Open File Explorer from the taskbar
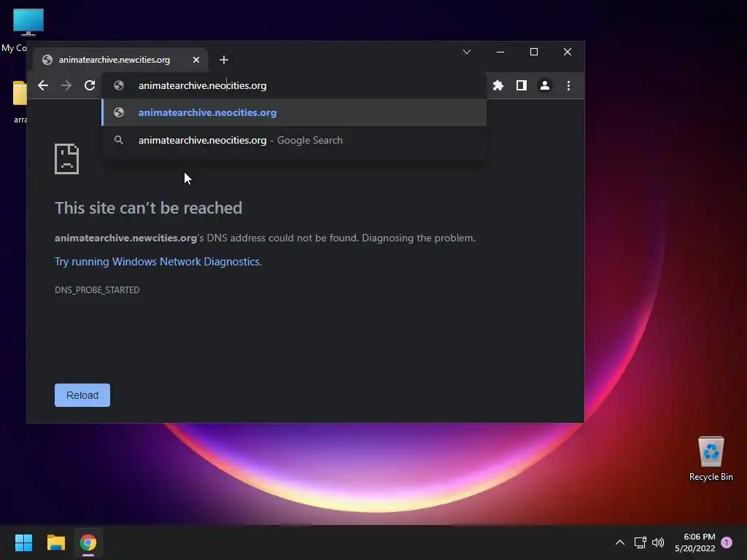The width and height of the screenshot is (747, 560). coord(55,542)
